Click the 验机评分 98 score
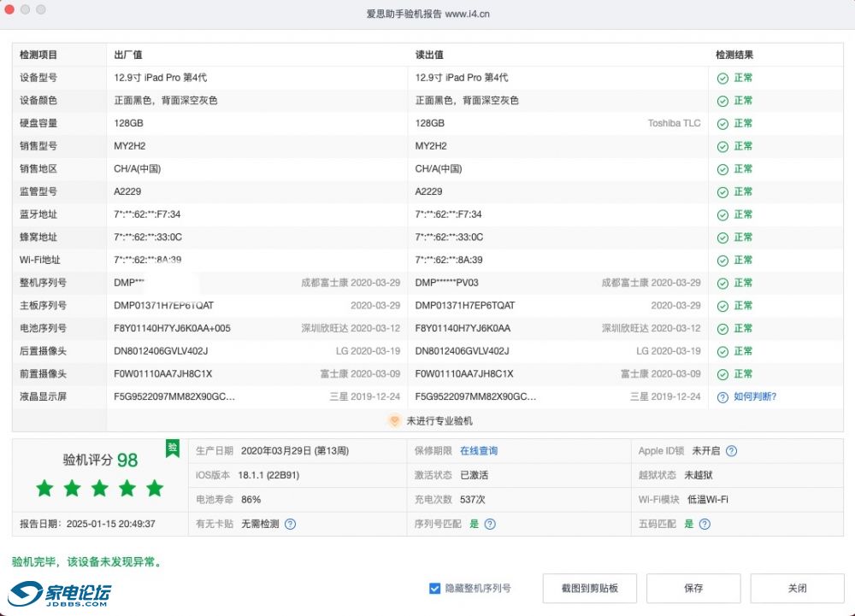Screen dimensions: 855x616 click(x=100, y=461)
